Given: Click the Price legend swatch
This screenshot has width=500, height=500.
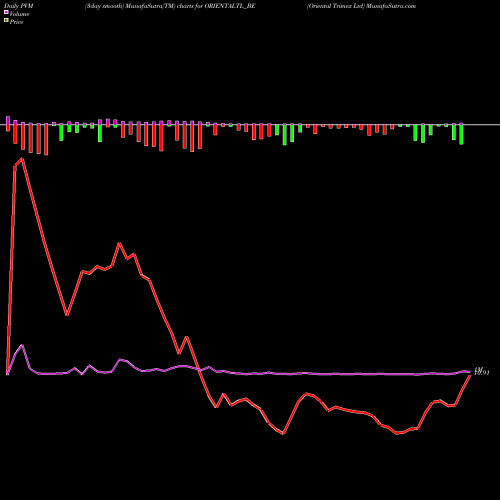Looking at the screenshot, I should pyautogui.click(x=6, y=21).
